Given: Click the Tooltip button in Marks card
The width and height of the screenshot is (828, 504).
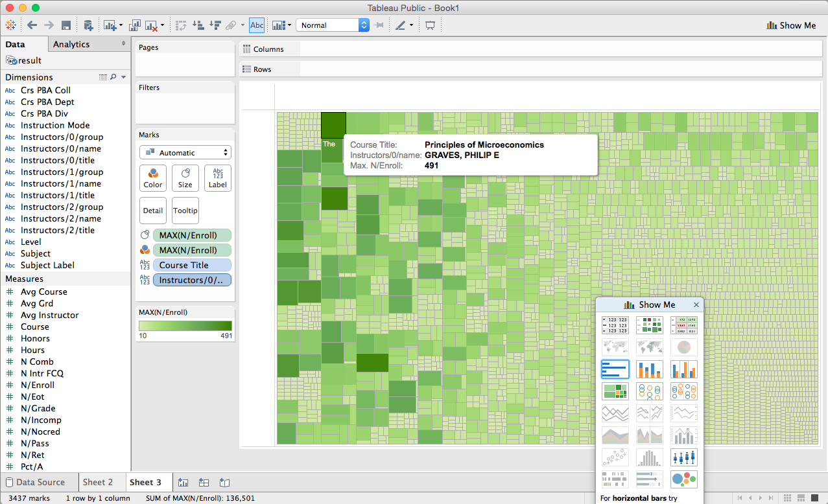Looking at the screenshot, I should [185, 211].
